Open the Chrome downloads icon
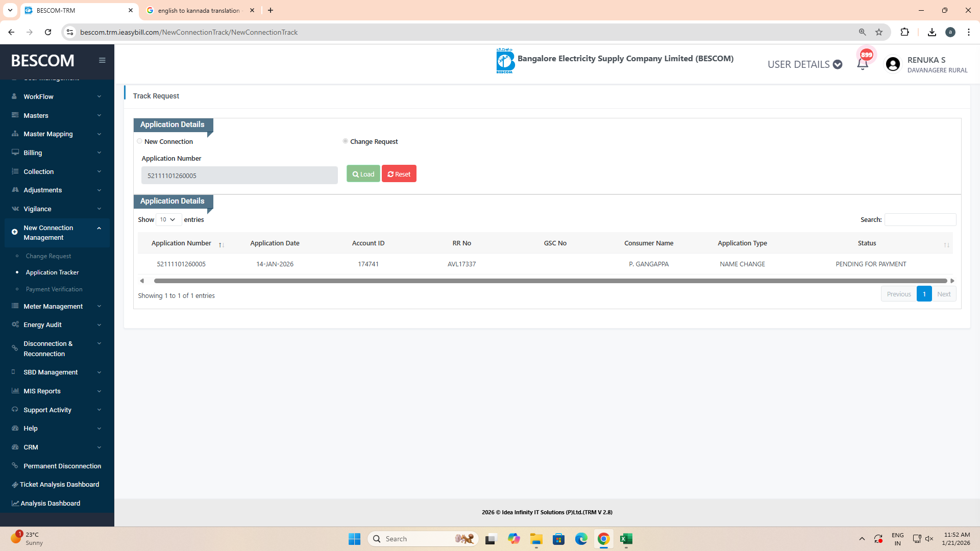The width and height of the screenshot is (980, 551). click(x=932, y=32)
